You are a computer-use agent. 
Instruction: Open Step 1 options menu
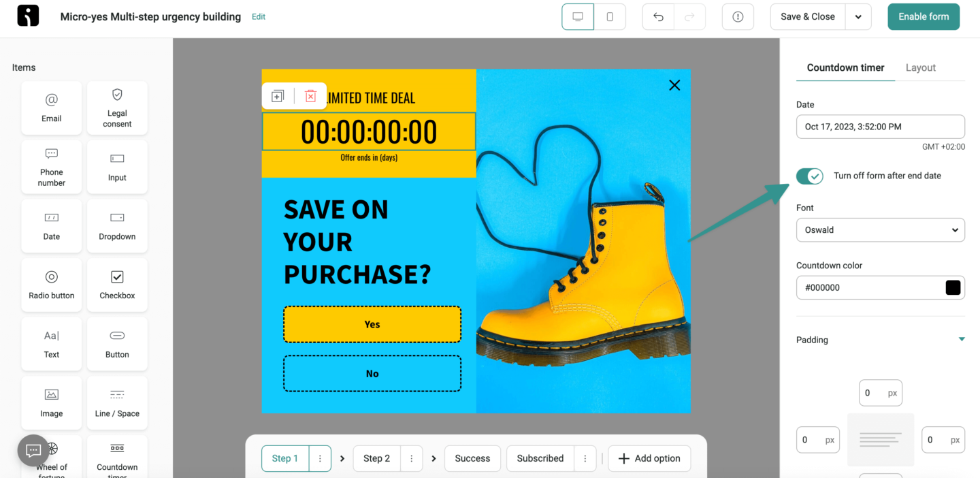(320, 458)
